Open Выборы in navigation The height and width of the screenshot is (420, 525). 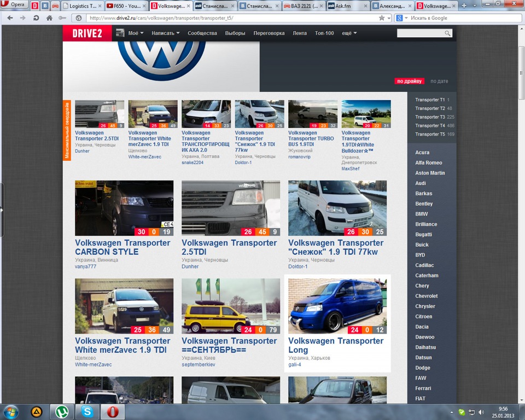click(235, 33)
